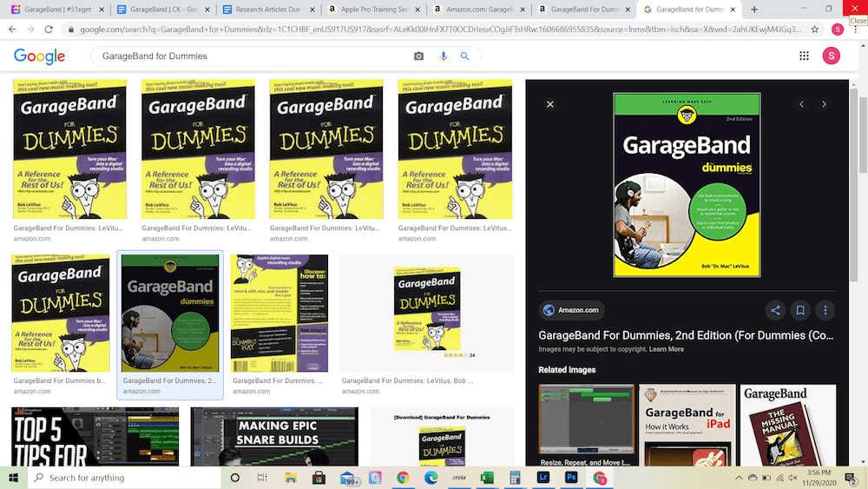
Task: Open GarageBand For Dummies: LeVitus, Bob caption
Action: click(407, 380)
